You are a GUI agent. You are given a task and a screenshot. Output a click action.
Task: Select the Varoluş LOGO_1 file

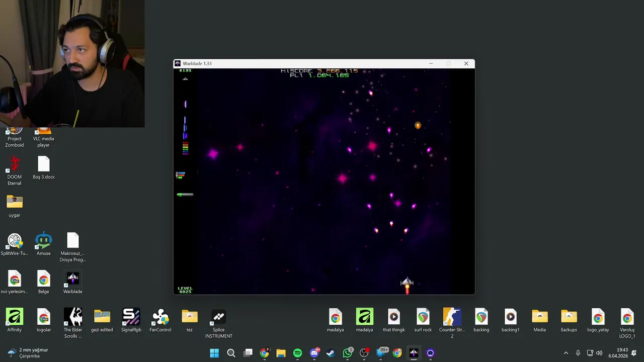point(627,323)
